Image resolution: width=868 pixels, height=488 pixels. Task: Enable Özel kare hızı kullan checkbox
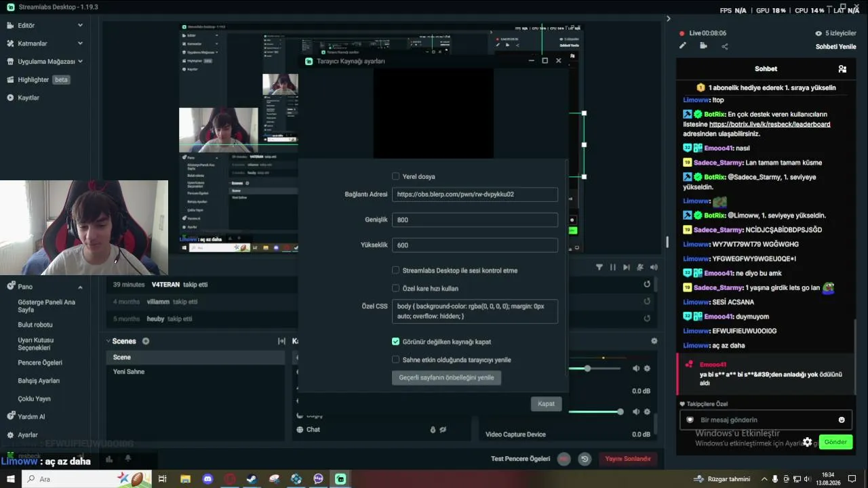point(396,289)
